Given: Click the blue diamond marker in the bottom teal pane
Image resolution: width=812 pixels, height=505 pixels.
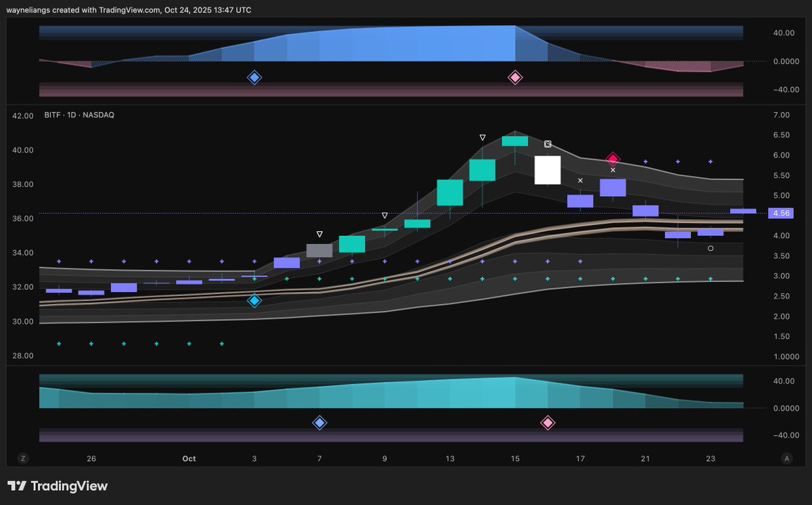Looking at the screenshot, I should point(319,423).
